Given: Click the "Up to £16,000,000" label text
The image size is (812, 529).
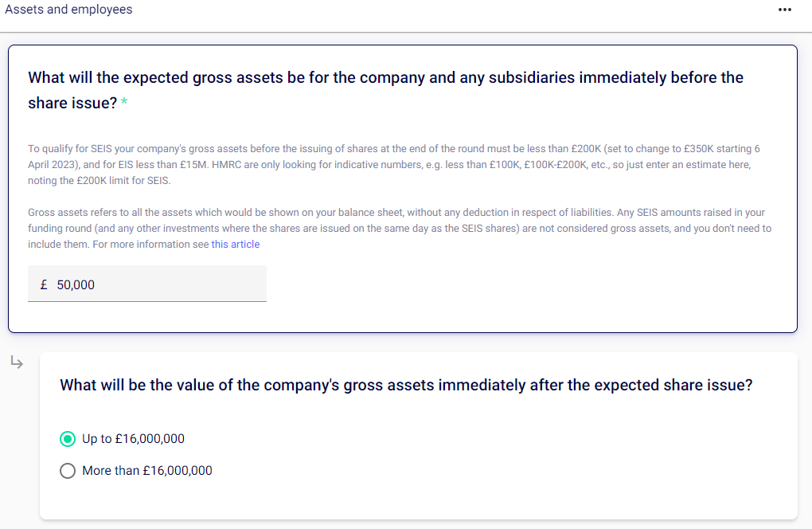Looking at the screenshot, I should (133, 439).
